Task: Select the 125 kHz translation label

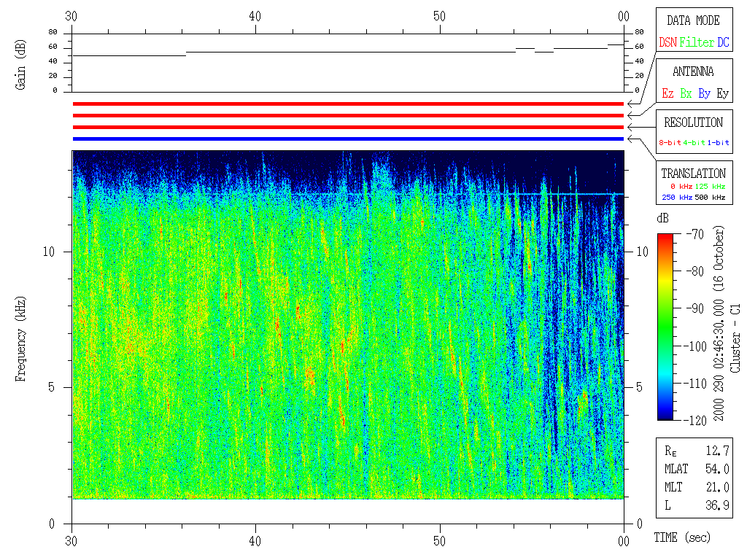Action: [713, 187]
